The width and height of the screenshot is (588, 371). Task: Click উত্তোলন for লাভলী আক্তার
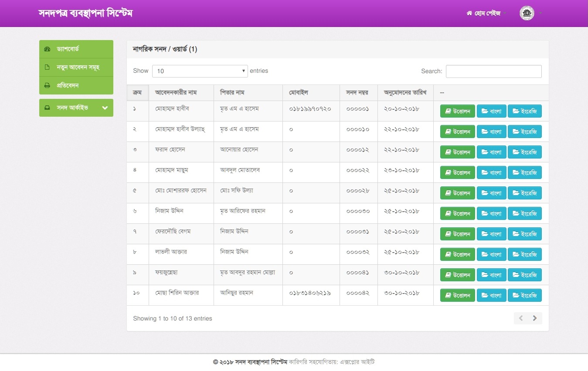point(458,254)
